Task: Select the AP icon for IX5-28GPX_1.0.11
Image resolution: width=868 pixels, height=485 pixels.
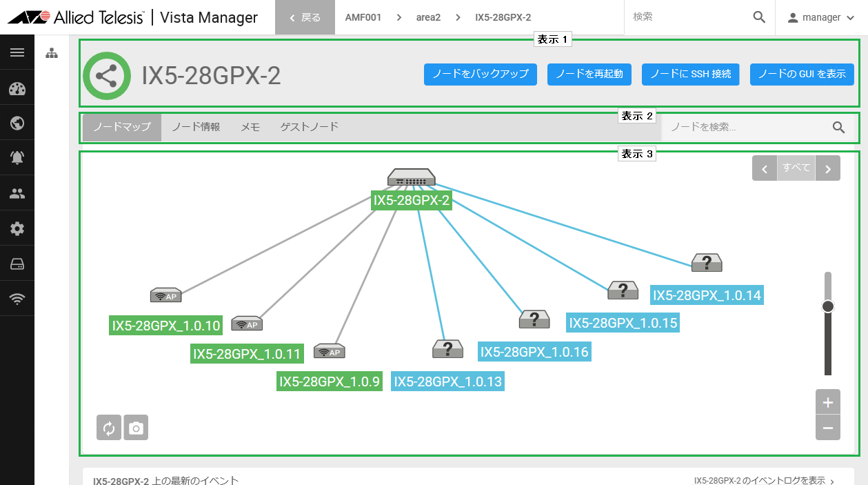Action: (x=247, y=324)
